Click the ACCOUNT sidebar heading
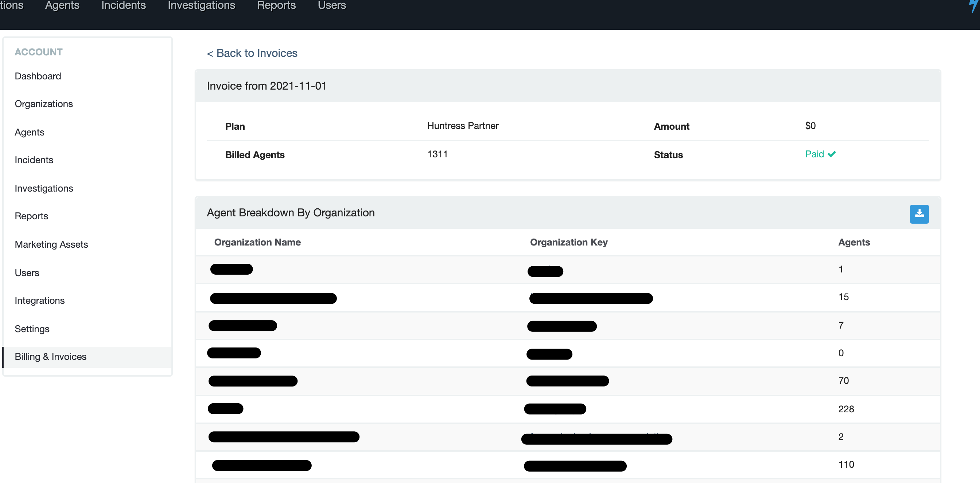Image resolution: width=980 pixels, height=483 pixels. 38,52
